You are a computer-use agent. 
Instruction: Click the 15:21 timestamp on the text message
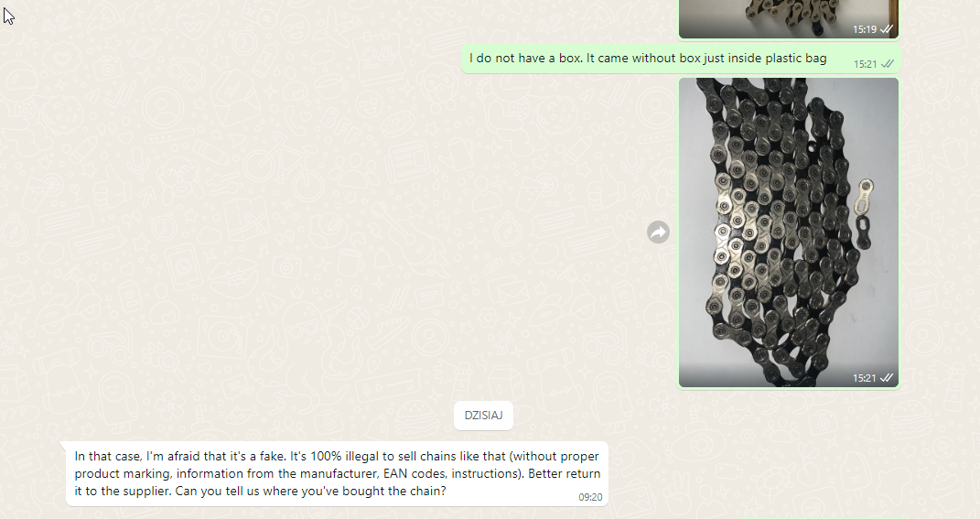click(x=866, y=64)
